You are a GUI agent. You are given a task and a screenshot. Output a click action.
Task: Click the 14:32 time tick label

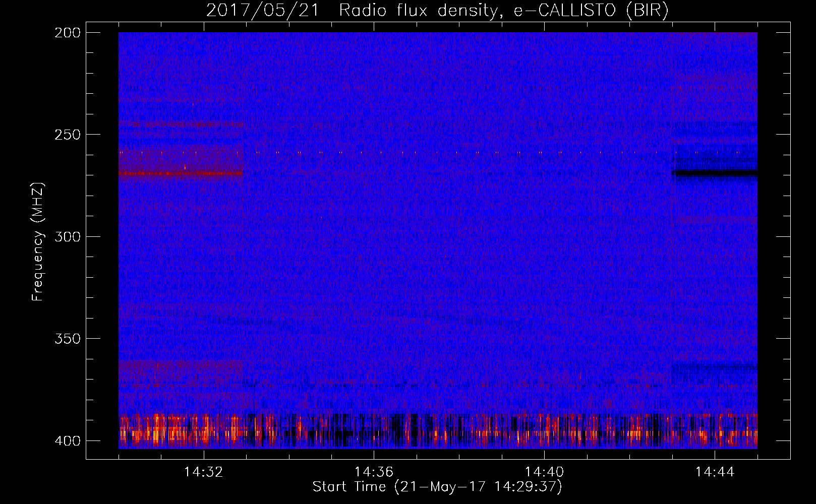[204, 472]
